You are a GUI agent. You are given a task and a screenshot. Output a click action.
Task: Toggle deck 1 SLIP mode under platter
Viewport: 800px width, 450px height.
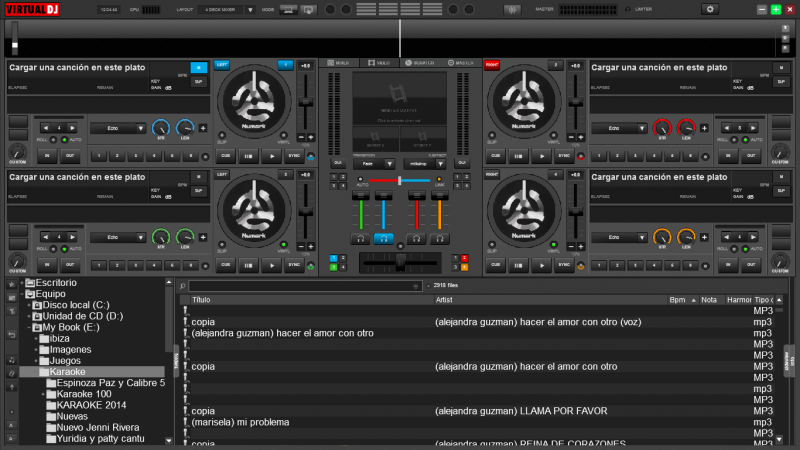(x=222, y=135)
